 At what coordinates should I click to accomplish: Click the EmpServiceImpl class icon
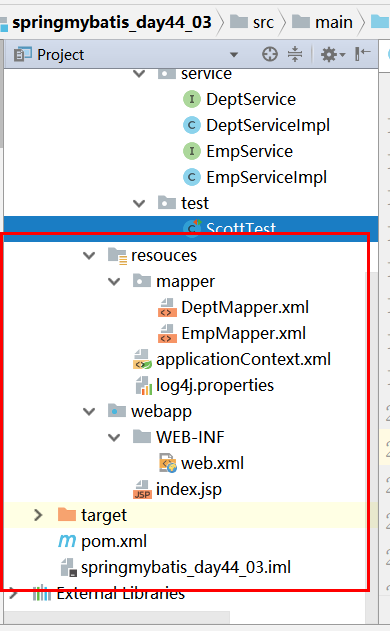point(192,177)
